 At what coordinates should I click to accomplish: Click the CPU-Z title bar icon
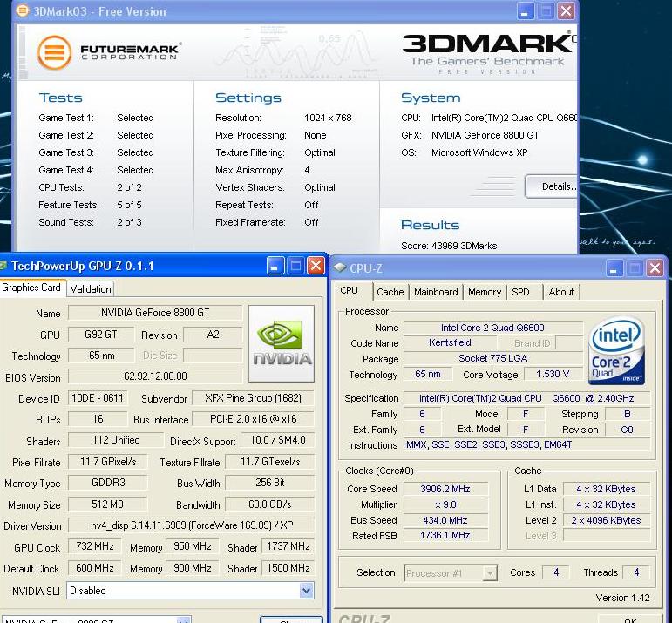(x=340, y=267)
